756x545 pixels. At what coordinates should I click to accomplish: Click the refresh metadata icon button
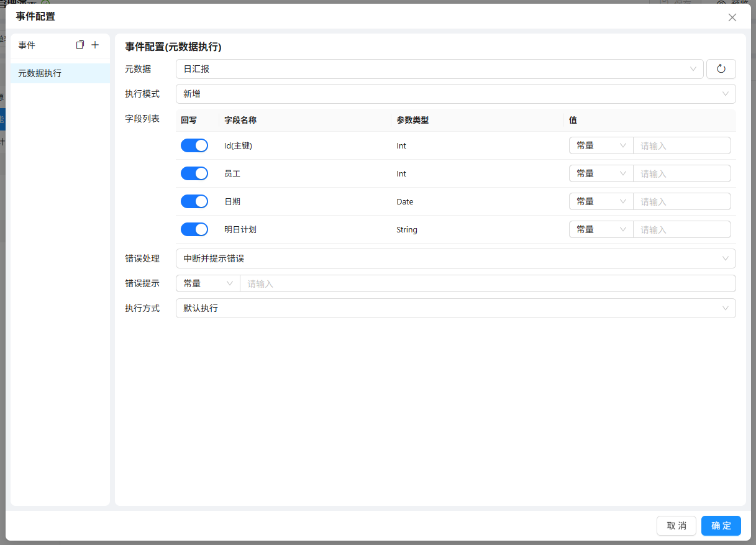click(721, 69)
